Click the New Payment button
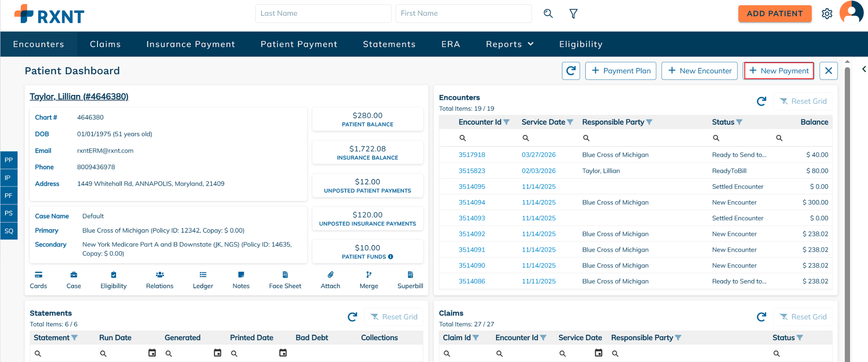Image resolution: width=868 pixels, height=362 pixels. tap(779, 71)
